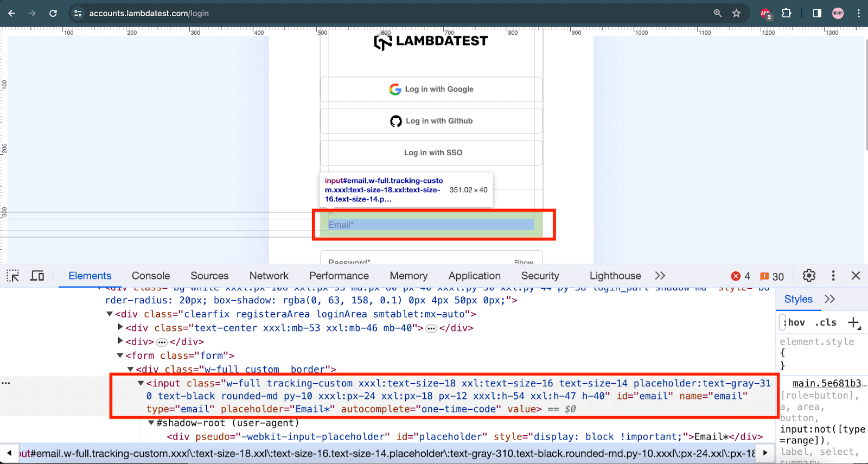Collapse the clearfix registeraArea div node

coord(110,314)
